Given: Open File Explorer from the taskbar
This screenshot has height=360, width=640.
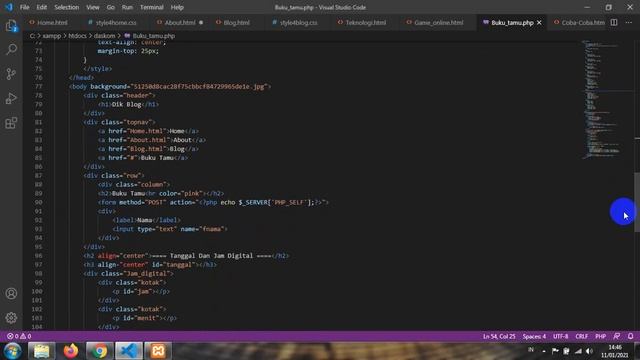Looking at the screenshot, I should click(41, 351).
